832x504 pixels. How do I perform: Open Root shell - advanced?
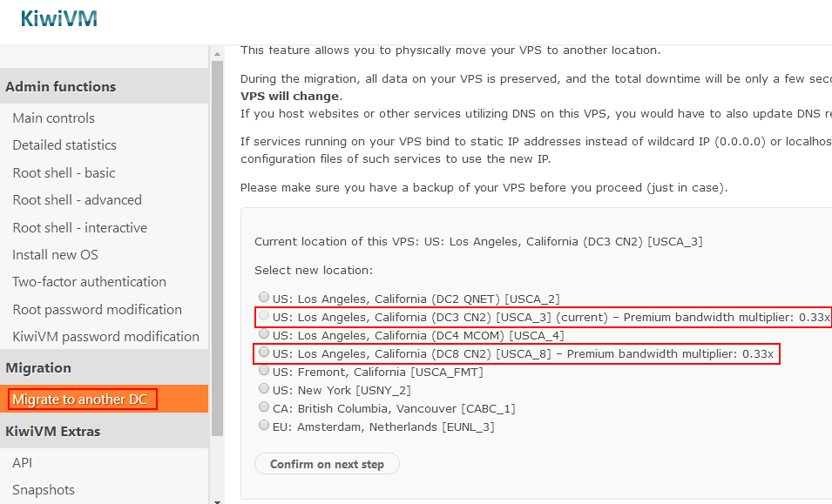pos(77,200)
